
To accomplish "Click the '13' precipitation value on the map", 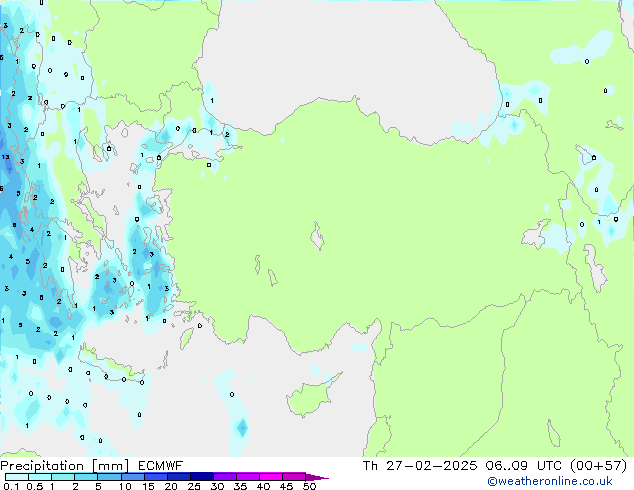I will click(5, 157).
